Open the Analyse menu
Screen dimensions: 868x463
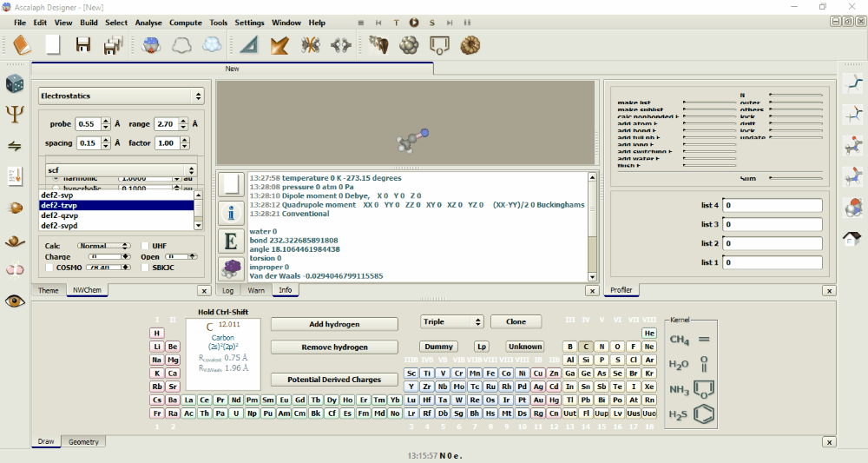[148, 23]
